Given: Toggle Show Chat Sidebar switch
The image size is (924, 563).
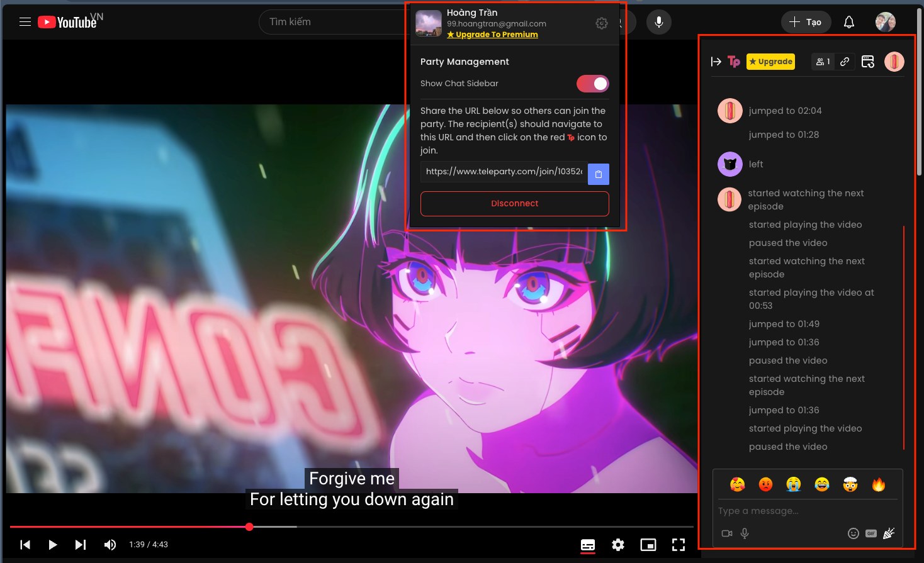Looking at the screenshot, I should (593, 84).
